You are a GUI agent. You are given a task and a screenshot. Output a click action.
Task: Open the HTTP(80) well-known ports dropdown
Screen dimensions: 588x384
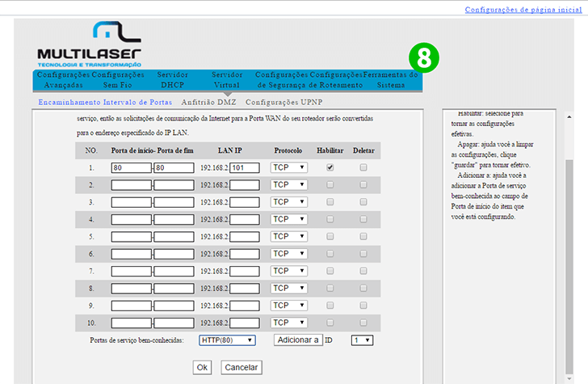[x=227, y=340]
